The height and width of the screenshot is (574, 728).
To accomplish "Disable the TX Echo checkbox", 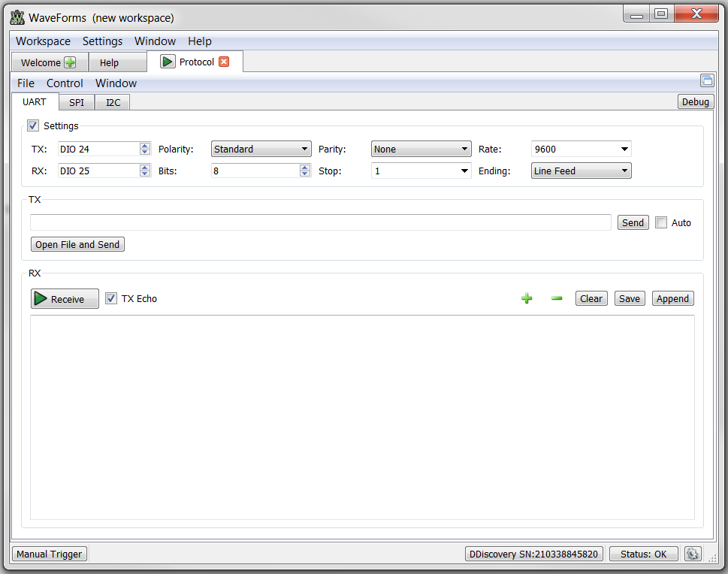I will click(111, 298).
